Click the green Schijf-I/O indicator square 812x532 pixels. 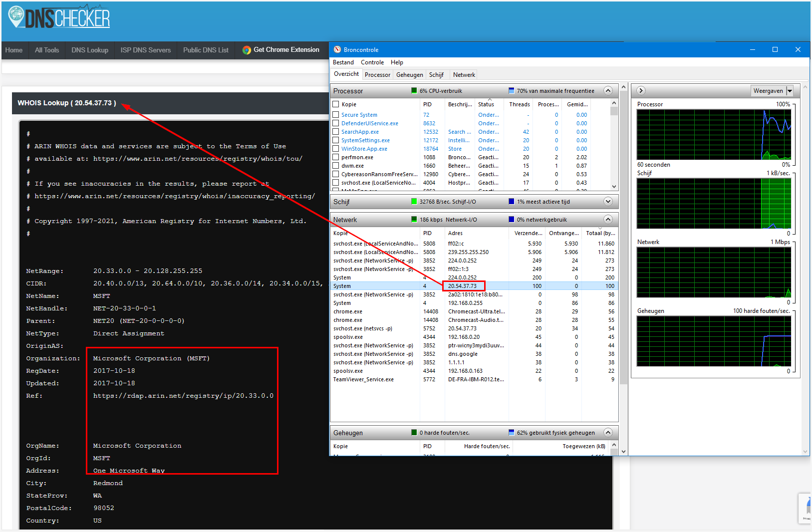(x=414, y=202)
